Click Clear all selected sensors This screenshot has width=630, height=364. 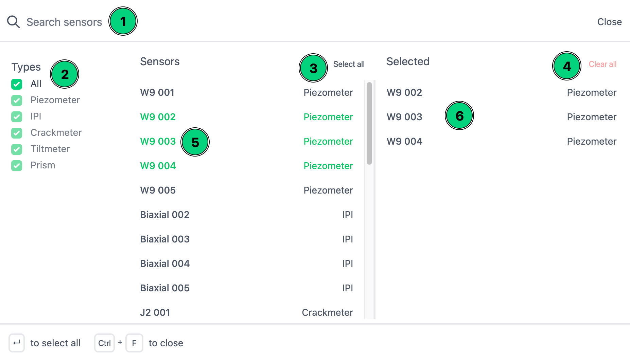(x=602, y=64)
